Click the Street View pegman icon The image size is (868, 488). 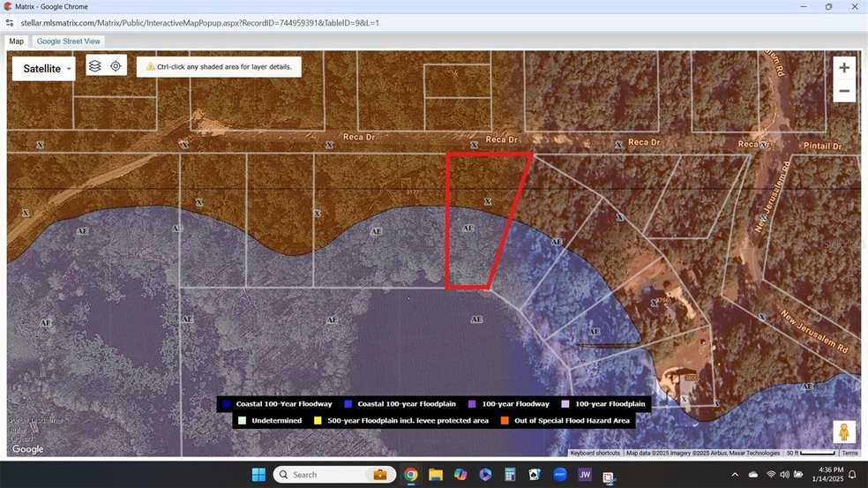tap(843, 432)
